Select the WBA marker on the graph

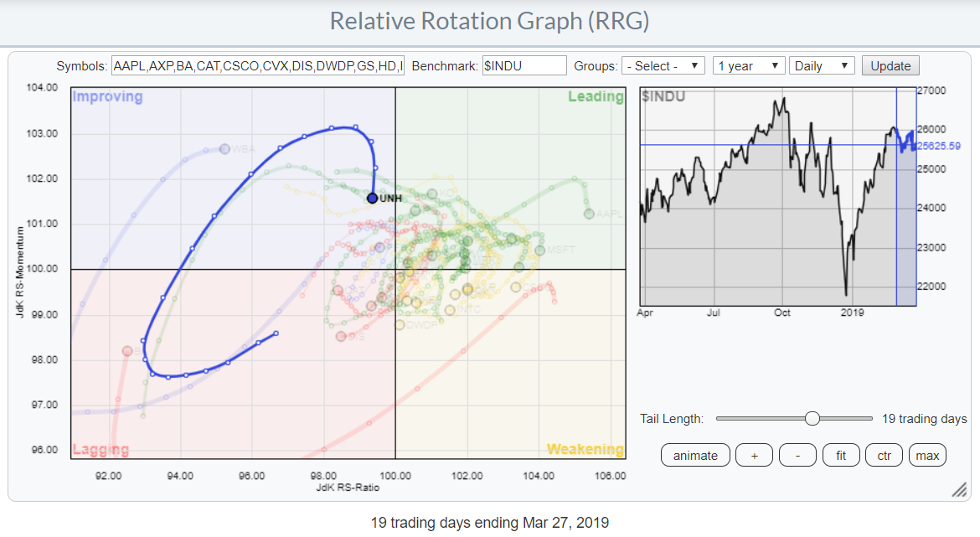224,149
